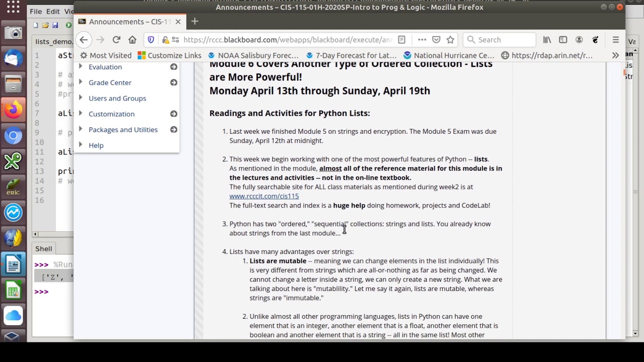Show the Firefox sidebars

pyautogui.click(x=563, y=40)
